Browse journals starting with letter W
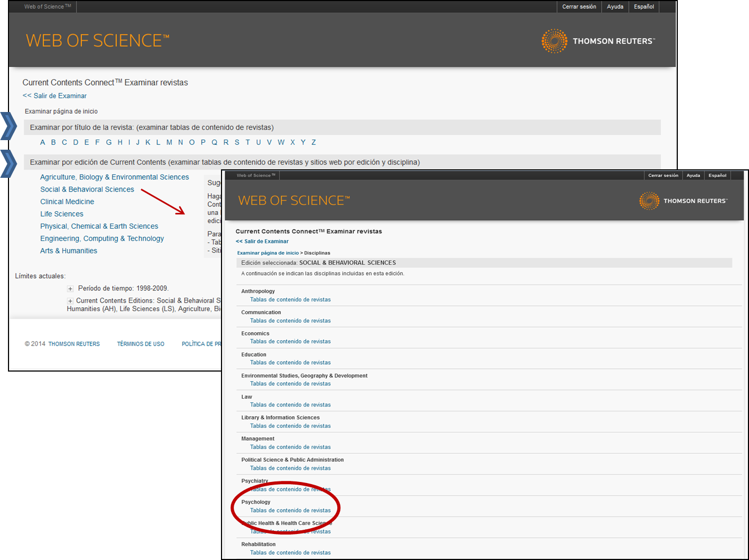The width and height of the screenshot is (749, 560). (281, 142)
